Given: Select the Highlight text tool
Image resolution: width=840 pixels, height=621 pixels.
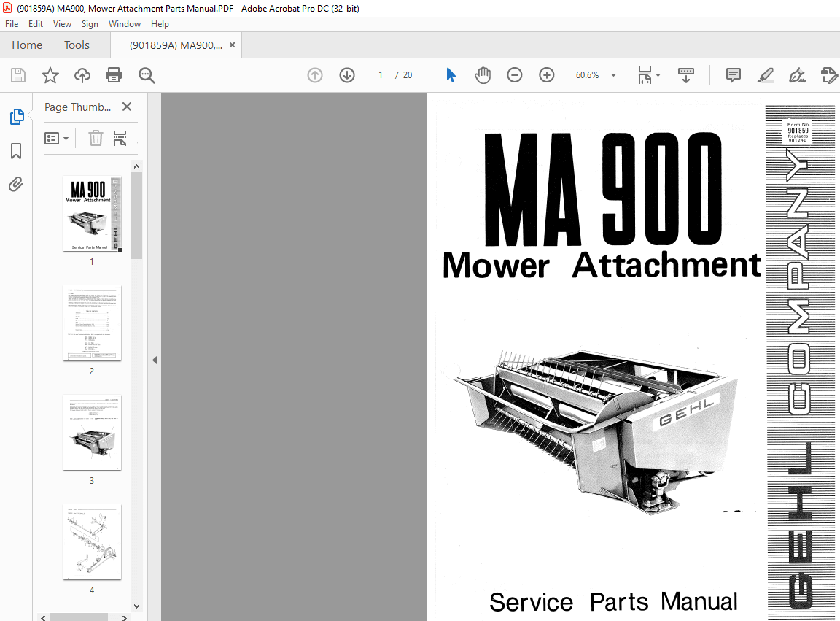Looking at the screenshot, I should tap(765, 75).
